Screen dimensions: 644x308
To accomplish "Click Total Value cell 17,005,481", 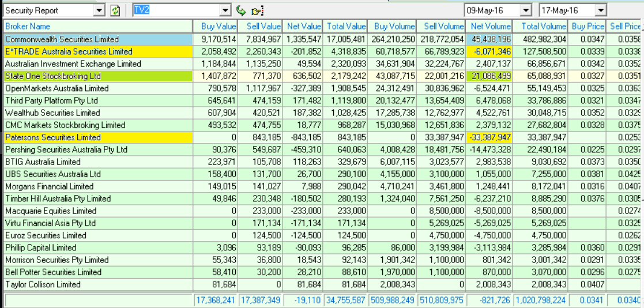I will (345, 39).
